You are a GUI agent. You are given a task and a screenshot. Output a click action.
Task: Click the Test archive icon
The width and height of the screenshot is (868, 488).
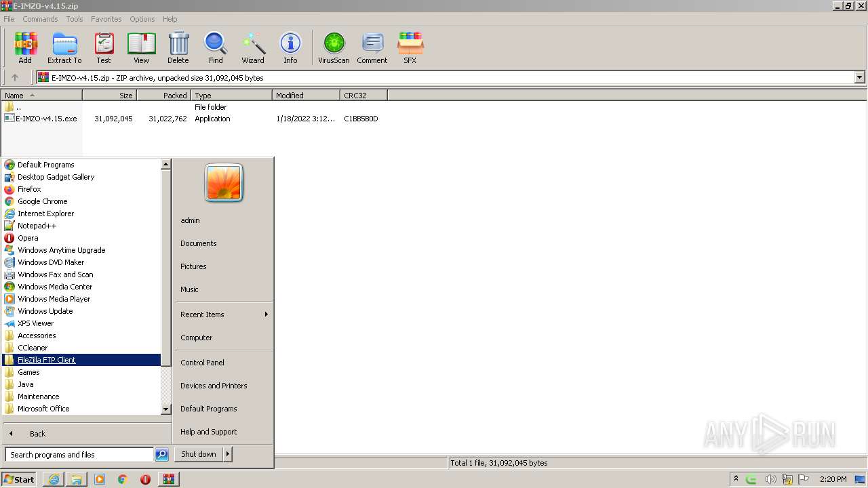coord(104,47)
